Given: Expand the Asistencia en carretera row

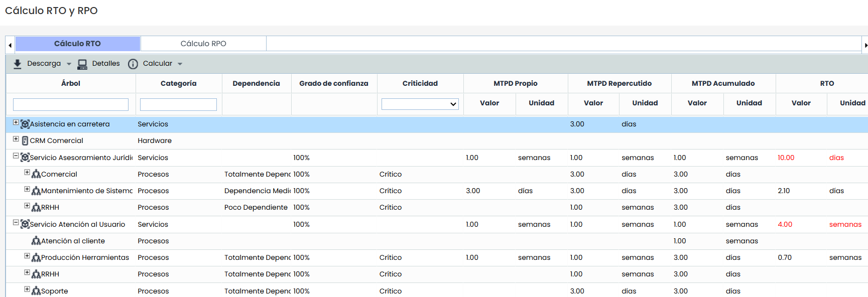Looking at the screenshot, I should tap(16, 122).
